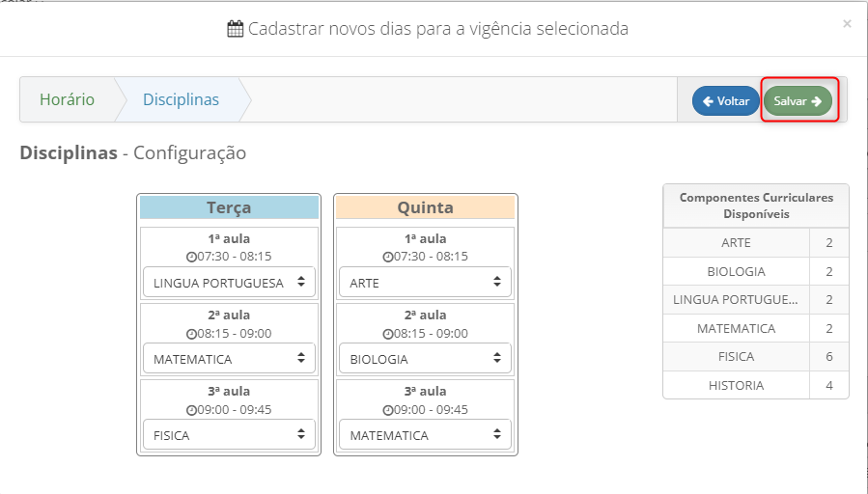The image size is (868, 494).
Task: Open Quinta 1ª aula ARTE dropdown
Action: tap(425, 283)
